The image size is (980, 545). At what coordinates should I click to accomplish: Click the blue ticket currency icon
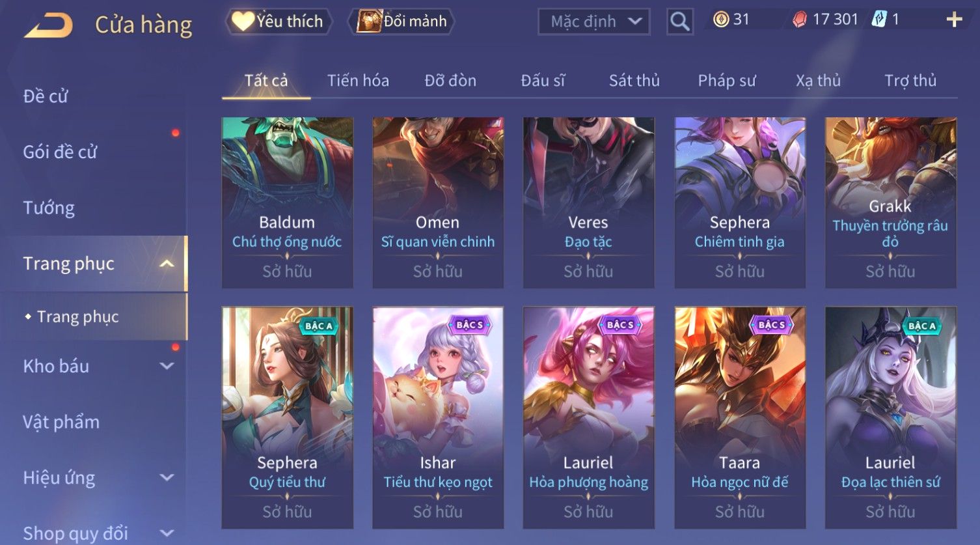pos(879,20)
